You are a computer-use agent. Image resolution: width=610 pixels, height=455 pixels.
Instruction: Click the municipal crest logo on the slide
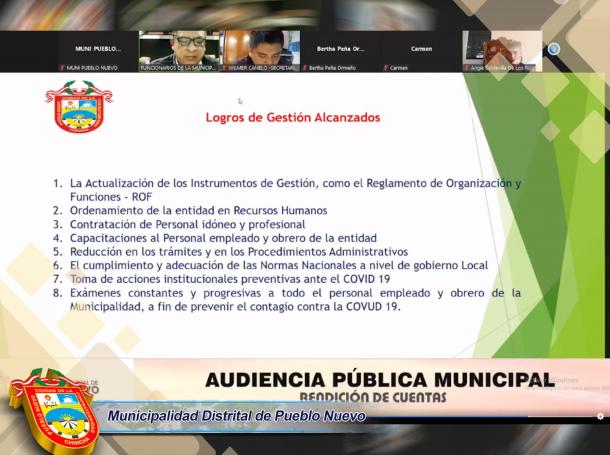coord(78,108)
